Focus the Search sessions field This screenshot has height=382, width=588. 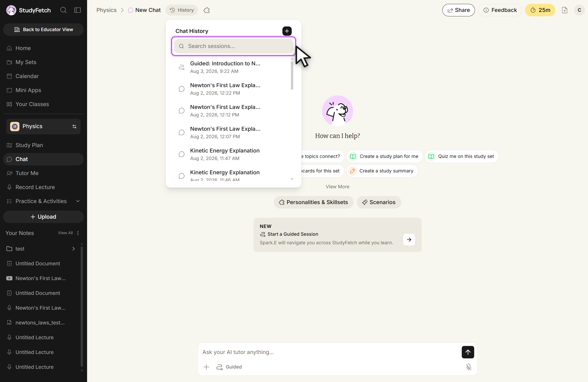pos(234,46)
